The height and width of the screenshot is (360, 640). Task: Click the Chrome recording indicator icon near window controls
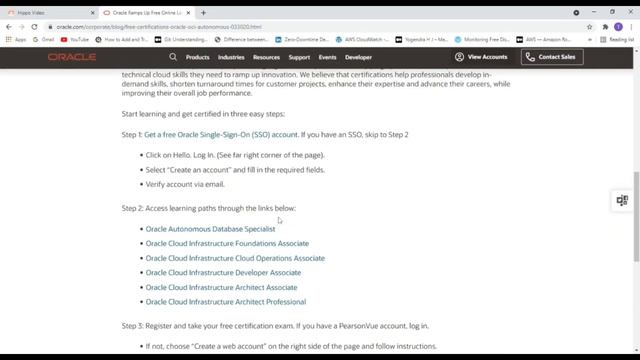tap(576, 13)
